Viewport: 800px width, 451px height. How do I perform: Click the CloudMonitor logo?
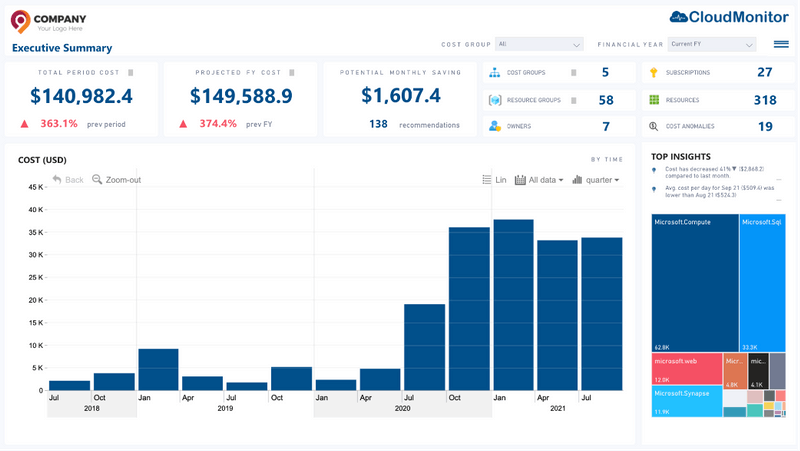tap(729, 17)
